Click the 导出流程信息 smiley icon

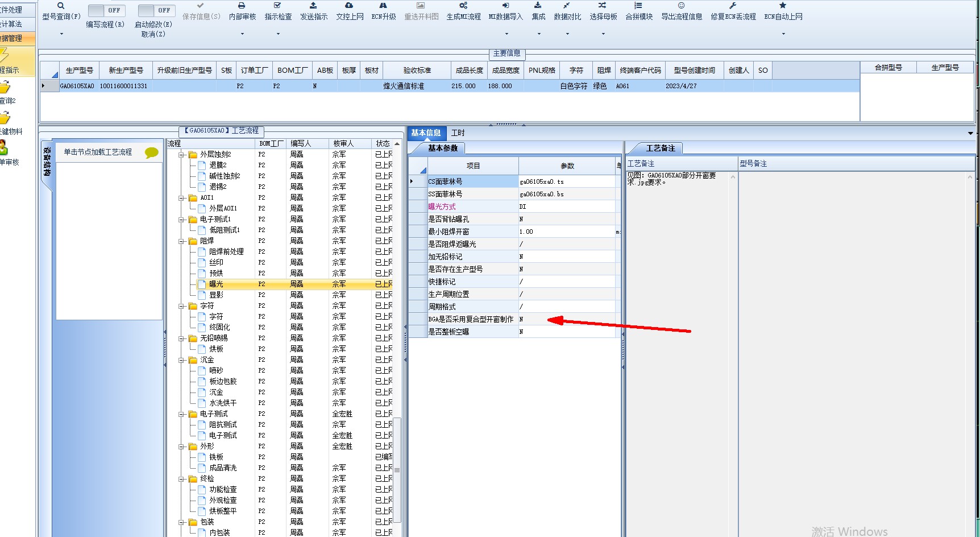[681, 6]
